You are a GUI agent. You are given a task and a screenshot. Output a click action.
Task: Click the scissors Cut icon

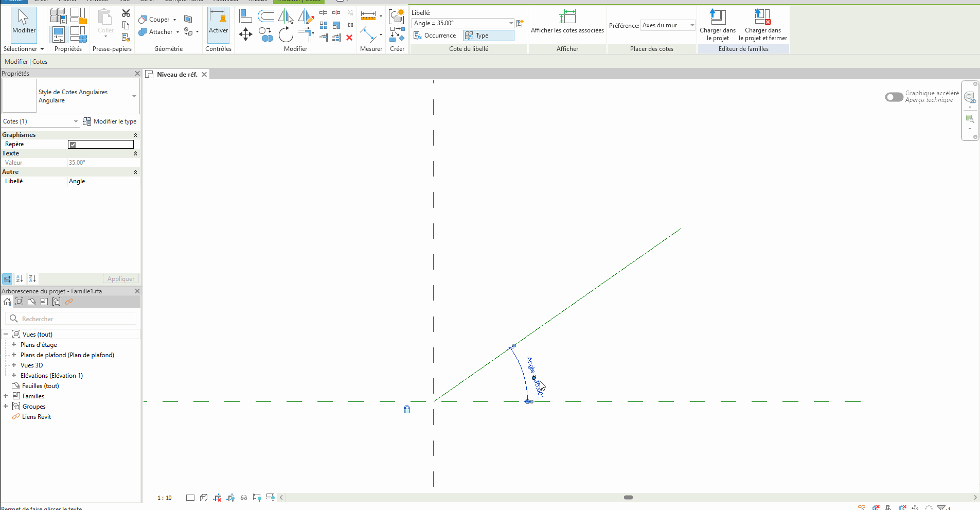(x=126, y=13)
